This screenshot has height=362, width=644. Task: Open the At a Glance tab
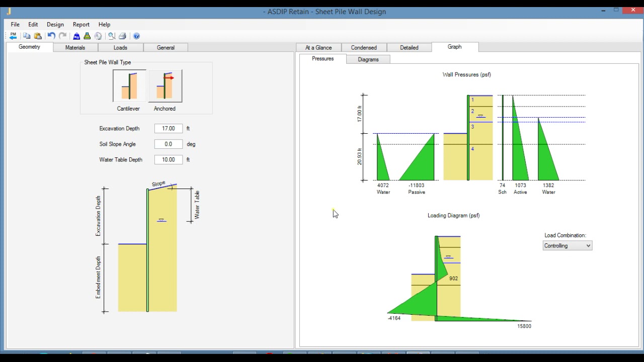coord(318,47)
